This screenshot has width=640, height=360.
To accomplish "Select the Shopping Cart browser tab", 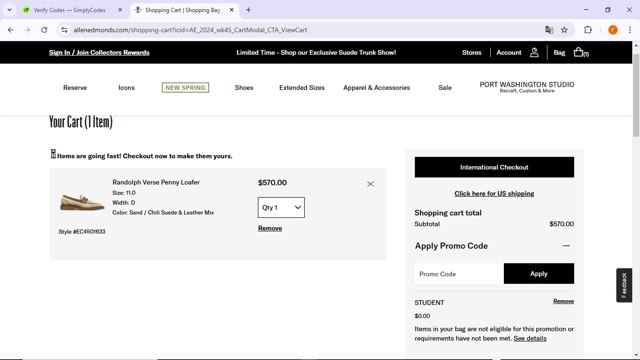I will click(x=182, y=10).
